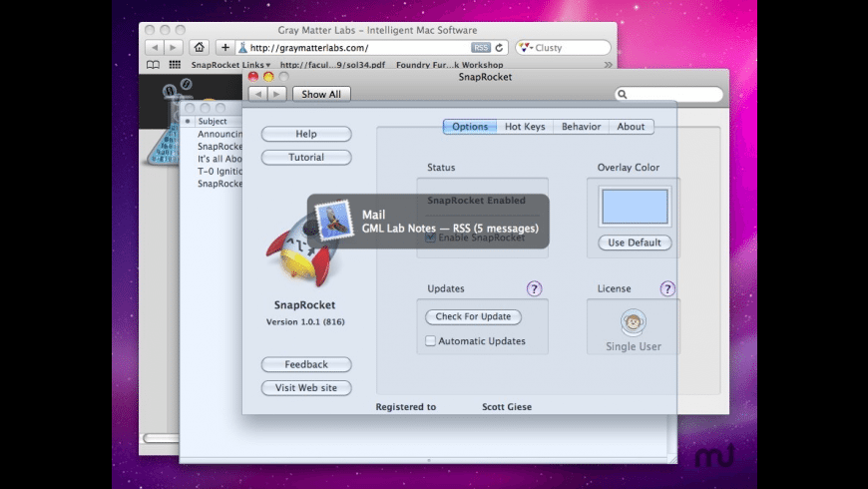Reset overlay color with Use Default
This screenshot has width=868, height=489.
(635, 243)
